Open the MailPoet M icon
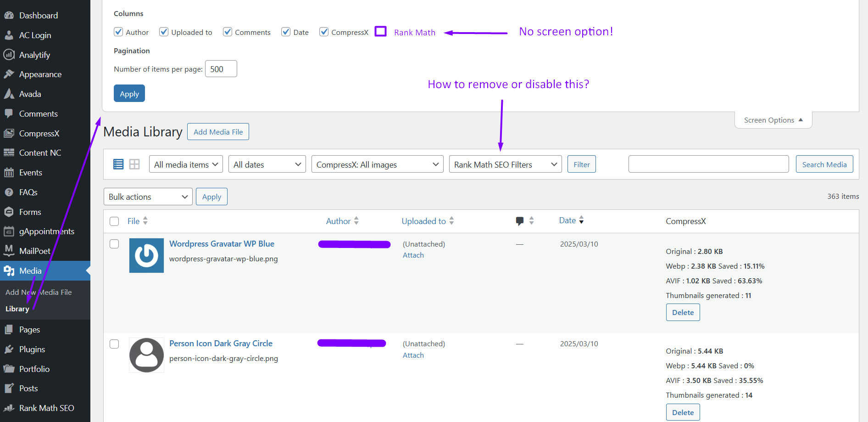 (9, 251)
